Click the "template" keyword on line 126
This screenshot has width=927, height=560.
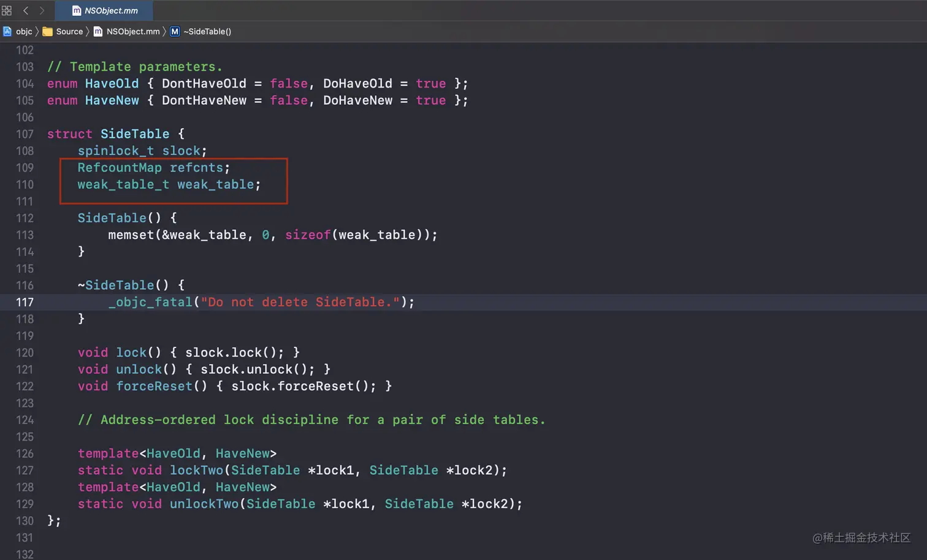[109, 453]
